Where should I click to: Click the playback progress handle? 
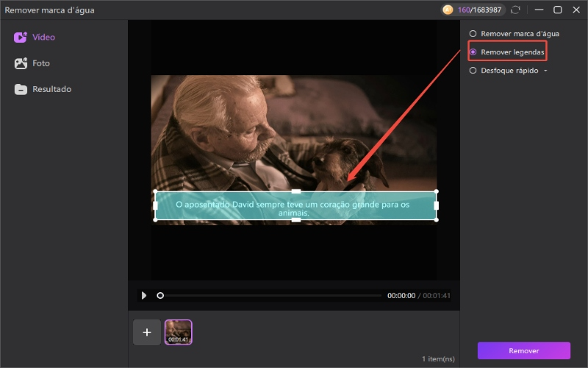(x=160, y=296)
